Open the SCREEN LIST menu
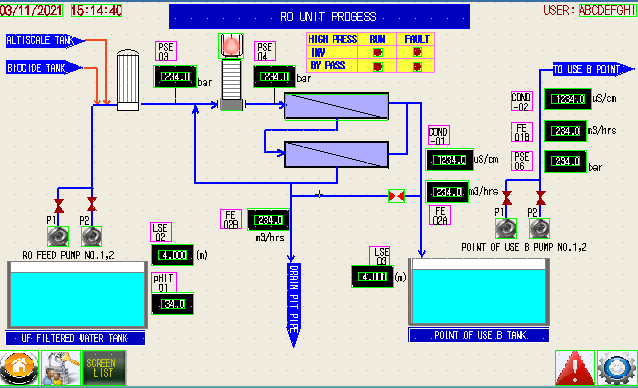Viewport: 638px width, 388px height. point(104,368)
